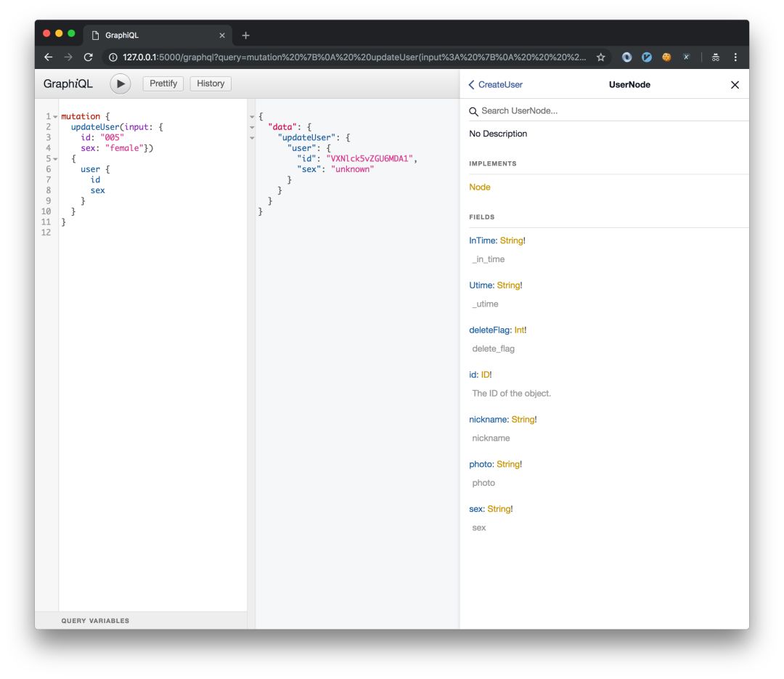This screenshot has width=784, height=679.
Task: Open a new browser tab
Action: tap(245, 35)
